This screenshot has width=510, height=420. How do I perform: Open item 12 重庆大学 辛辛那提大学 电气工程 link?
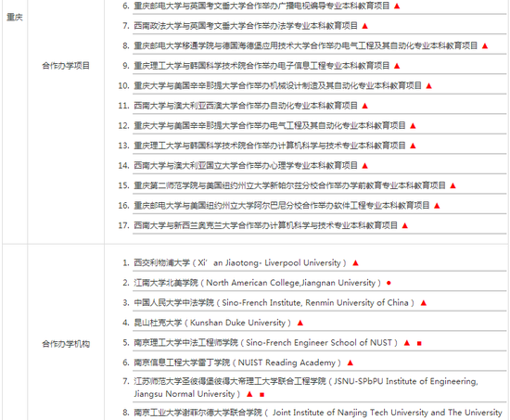point(270,125)
